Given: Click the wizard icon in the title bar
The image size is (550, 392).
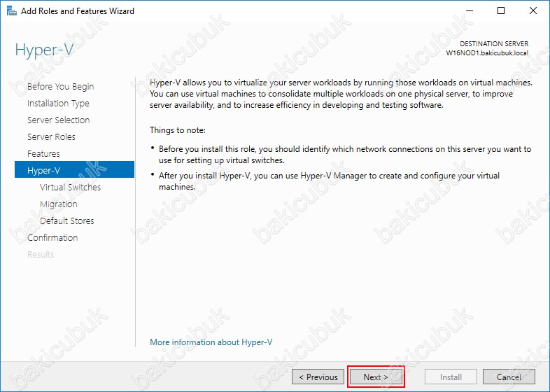Looking at the screenshot, I should tap(9, 11).
